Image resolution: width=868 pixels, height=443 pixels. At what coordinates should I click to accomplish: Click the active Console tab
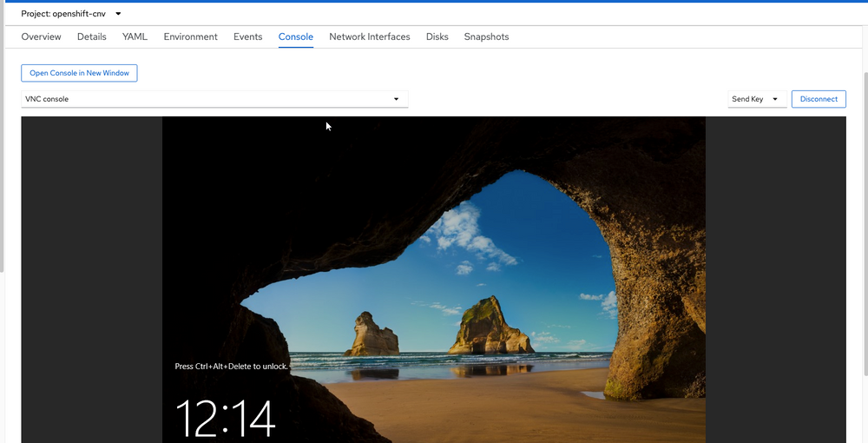(295, 37)
